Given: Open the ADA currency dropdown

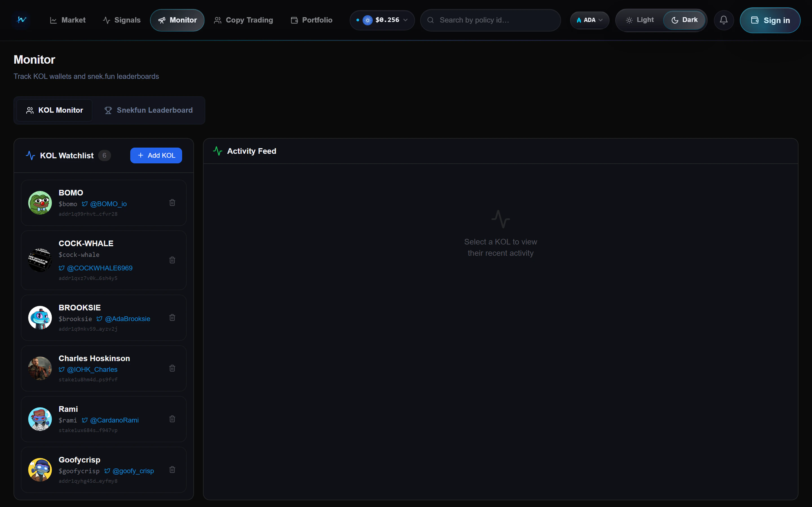Looking at the screenshot, I should tap(589, 20).
